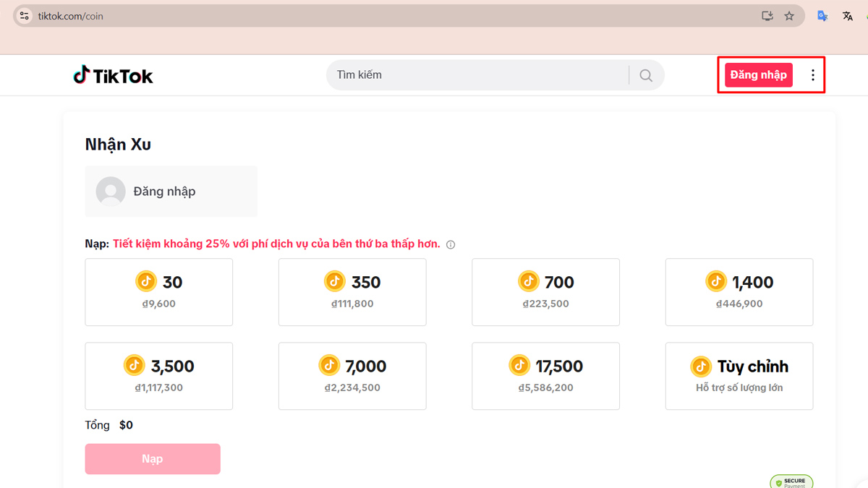Viewport: 868px width, 488px height.
Task: Choose the Tùy chỉnh custom amount option
Action: [x=739, y=376]
